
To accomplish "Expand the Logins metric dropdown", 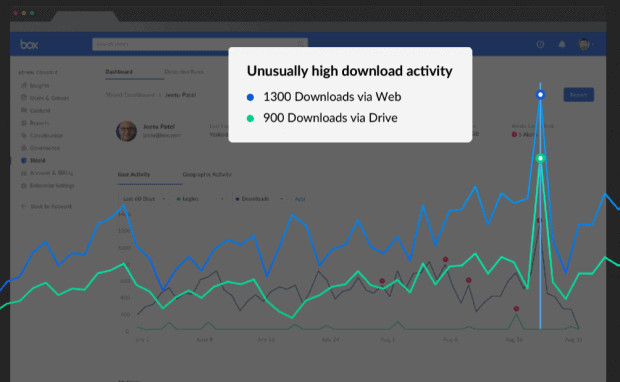I will tap(200, 199).
